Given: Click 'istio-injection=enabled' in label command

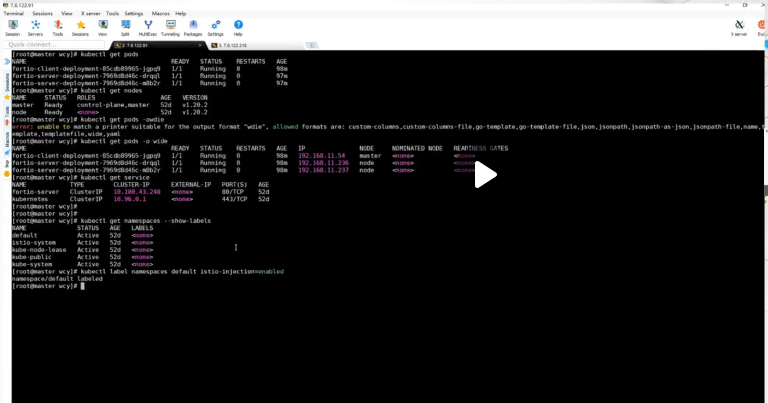Looking at the screenshot, I should click(242, 272).
